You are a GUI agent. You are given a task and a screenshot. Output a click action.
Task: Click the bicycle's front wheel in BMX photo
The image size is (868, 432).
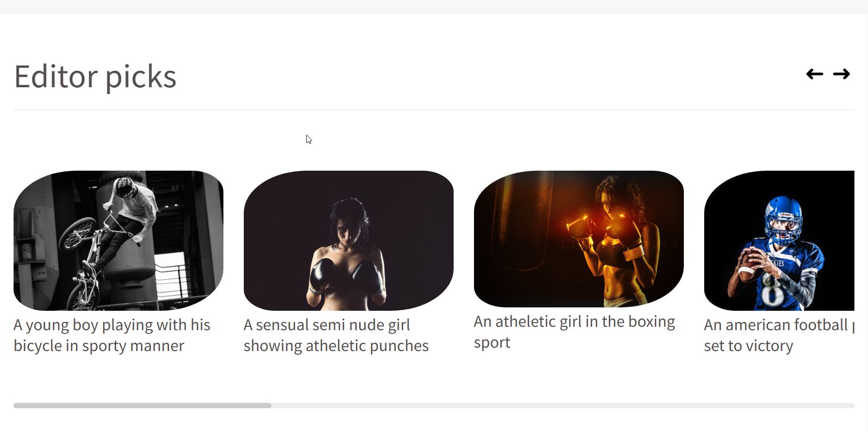pyautogui.click(x=78, y=235)
